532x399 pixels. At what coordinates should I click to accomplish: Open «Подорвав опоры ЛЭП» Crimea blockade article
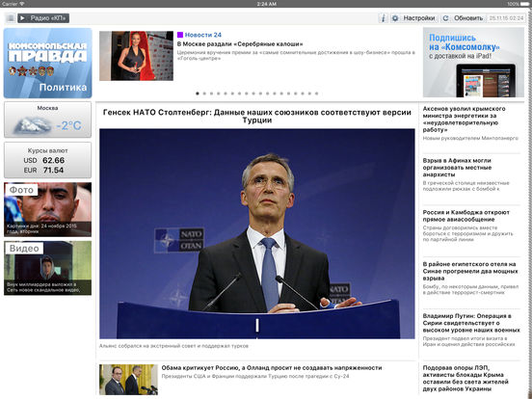pyautogui.click(x=465, y=379)
